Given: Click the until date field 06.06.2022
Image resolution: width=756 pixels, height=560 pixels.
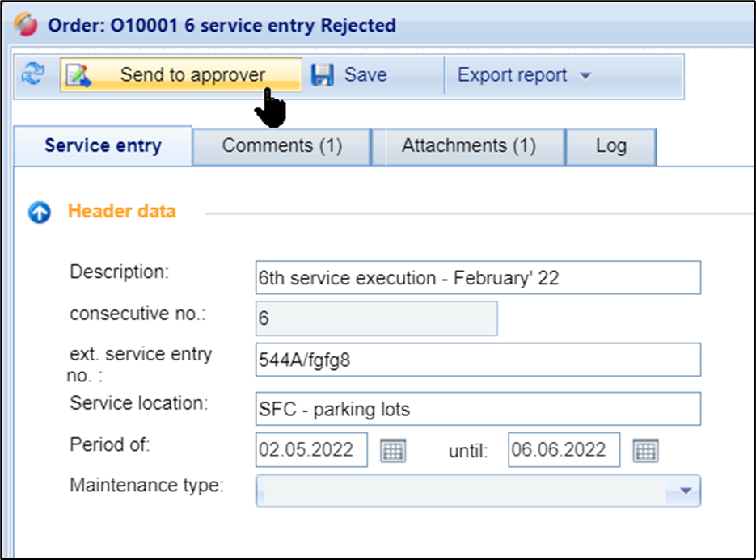Looking at the screenshot, I should [563, 450].
